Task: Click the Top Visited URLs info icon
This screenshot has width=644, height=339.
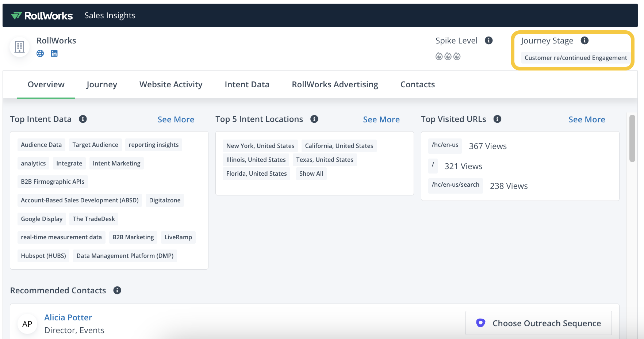Action: pyautogui.click(x=497, y=119)
